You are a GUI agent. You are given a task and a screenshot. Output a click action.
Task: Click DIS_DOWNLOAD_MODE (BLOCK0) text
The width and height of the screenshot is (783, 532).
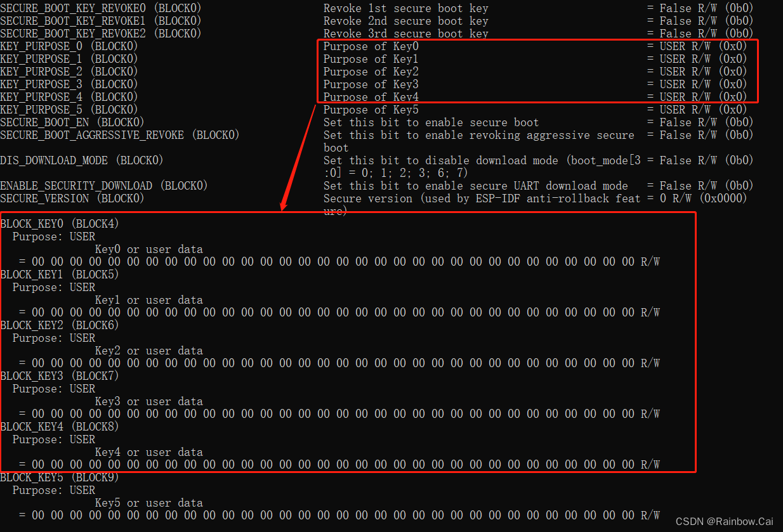click(x=81, y=160)
